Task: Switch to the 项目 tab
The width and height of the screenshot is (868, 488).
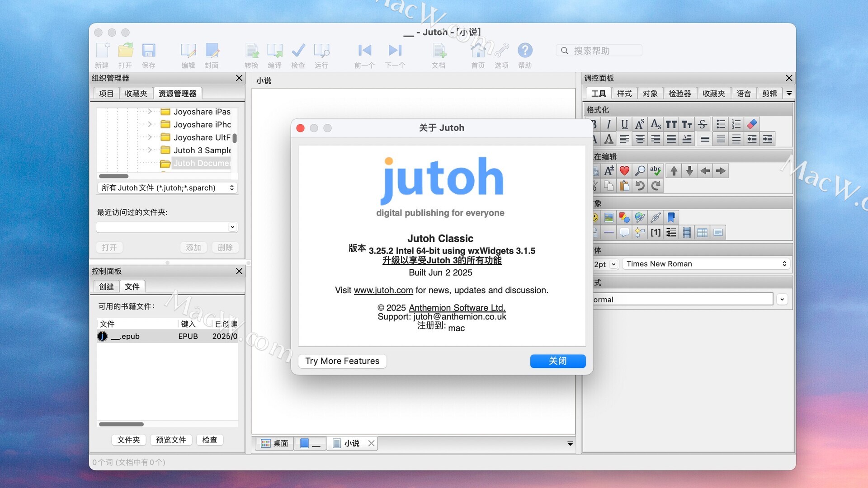Action: (106, 94)
